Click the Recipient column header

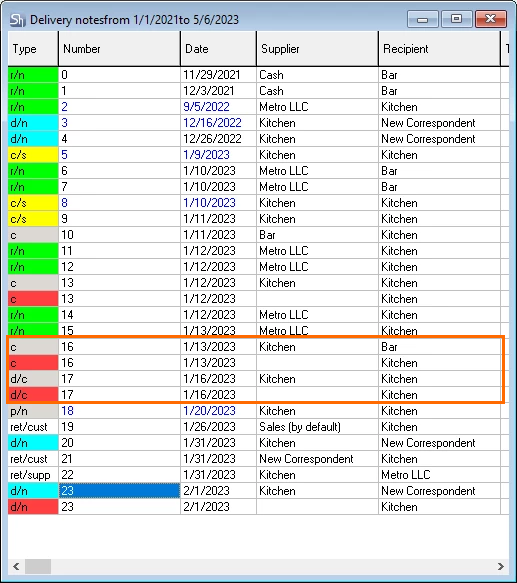click(440, 49)
